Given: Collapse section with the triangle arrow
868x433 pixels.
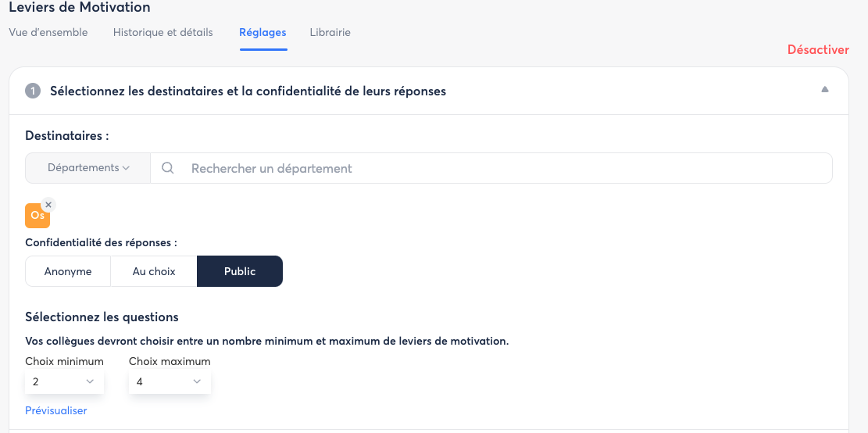Looking at the screenshot, I should click(x=824, y=90).
